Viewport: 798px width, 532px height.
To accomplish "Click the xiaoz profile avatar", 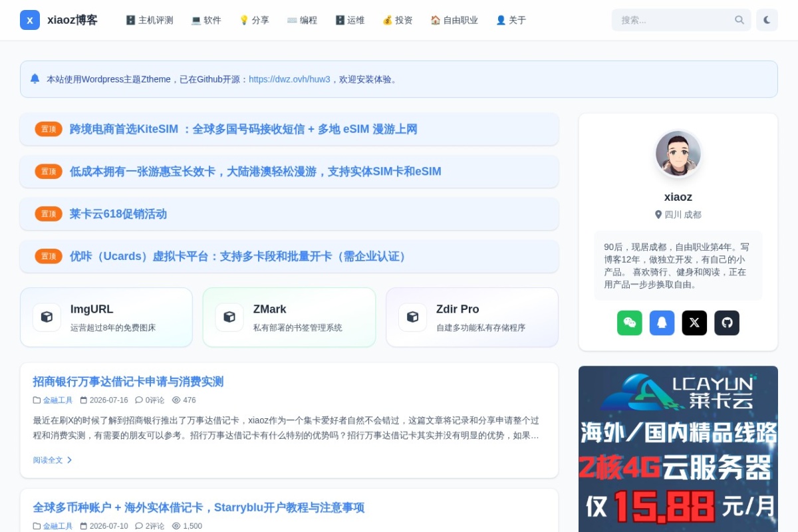I will pos(678,154).
